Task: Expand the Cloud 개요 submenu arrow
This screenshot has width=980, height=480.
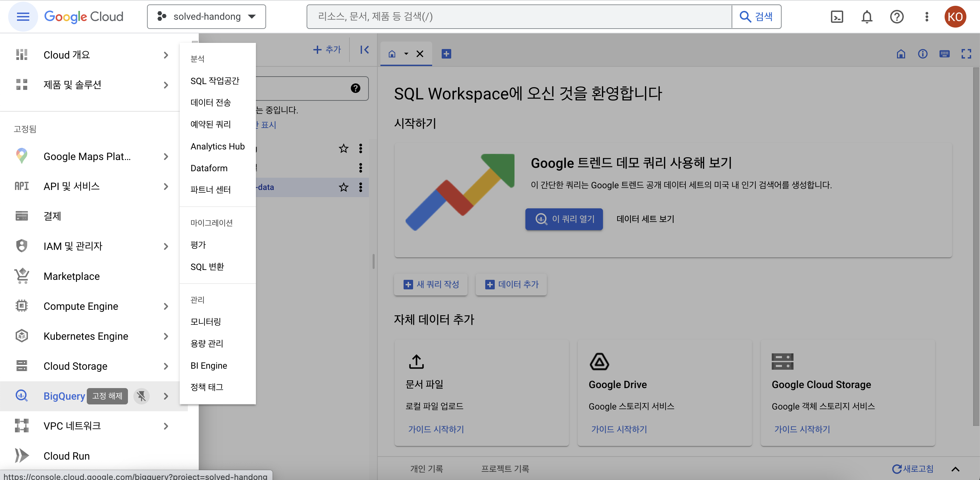Action: 166,55
